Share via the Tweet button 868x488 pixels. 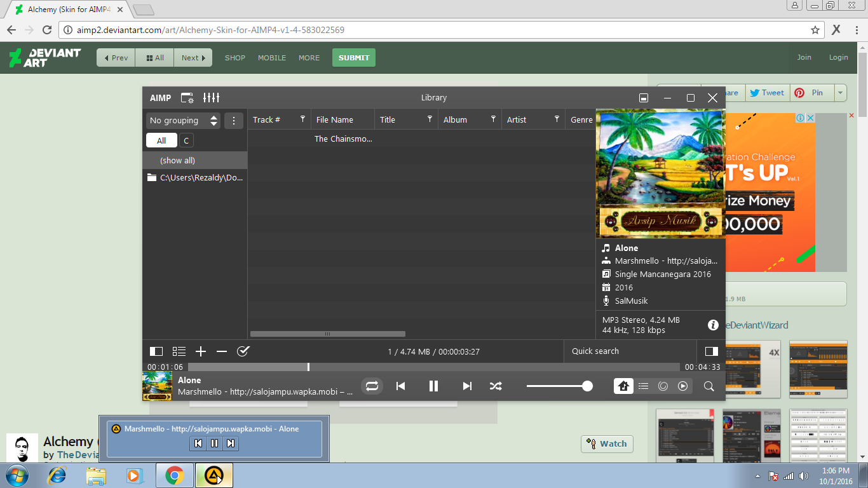pyautogui.click(x=768, y=93)
